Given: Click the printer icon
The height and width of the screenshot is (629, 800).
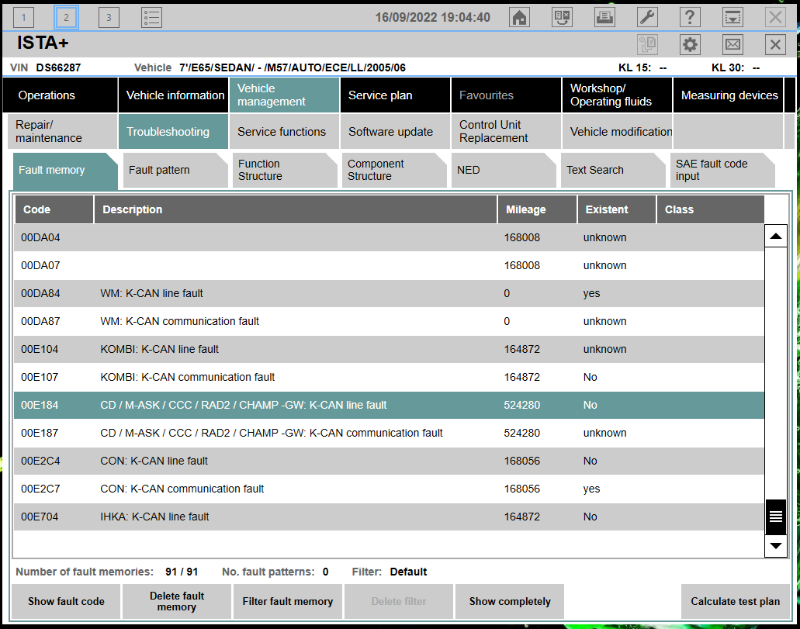Looking at the screenshot, I should pyautogui.click(x=605, y=17).
